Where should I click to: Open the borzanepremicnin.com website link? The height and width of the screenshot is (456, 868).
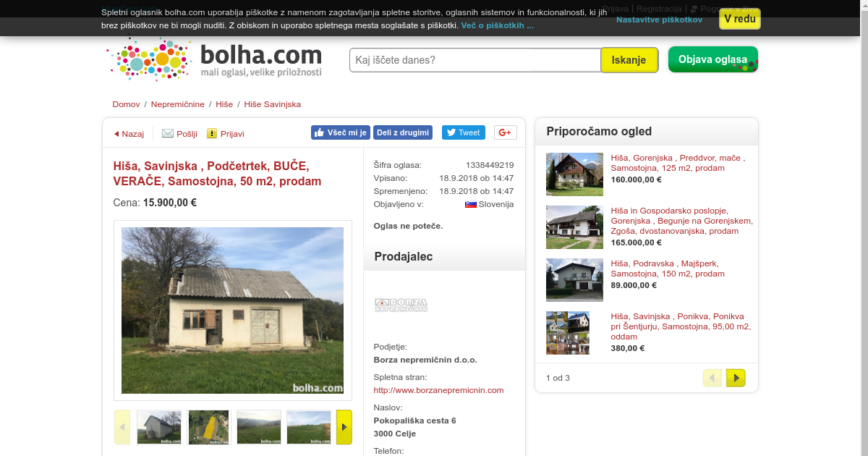click(x=438, y=390)
